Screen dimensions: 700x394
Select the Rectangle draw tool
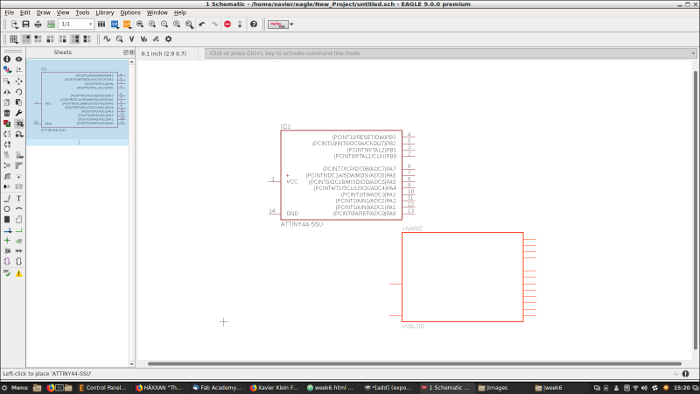coord(7,220)
